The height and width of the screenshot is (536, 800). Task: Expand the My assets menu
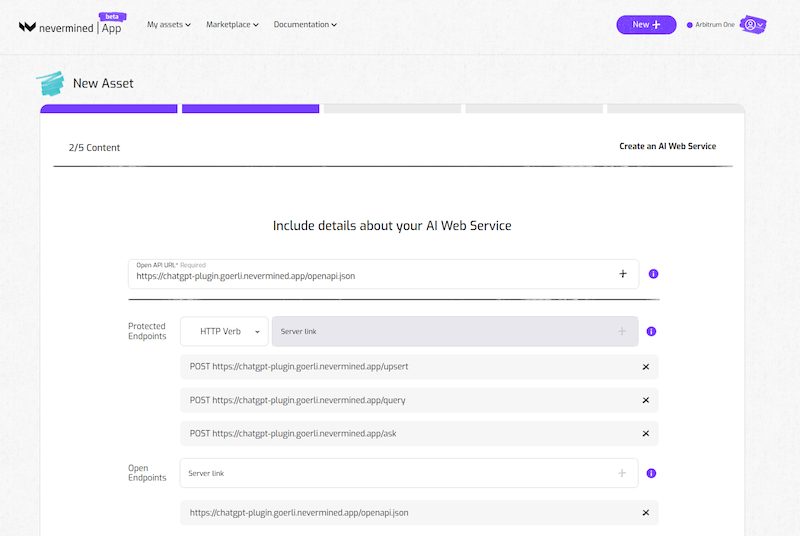[x=169, y=24]
